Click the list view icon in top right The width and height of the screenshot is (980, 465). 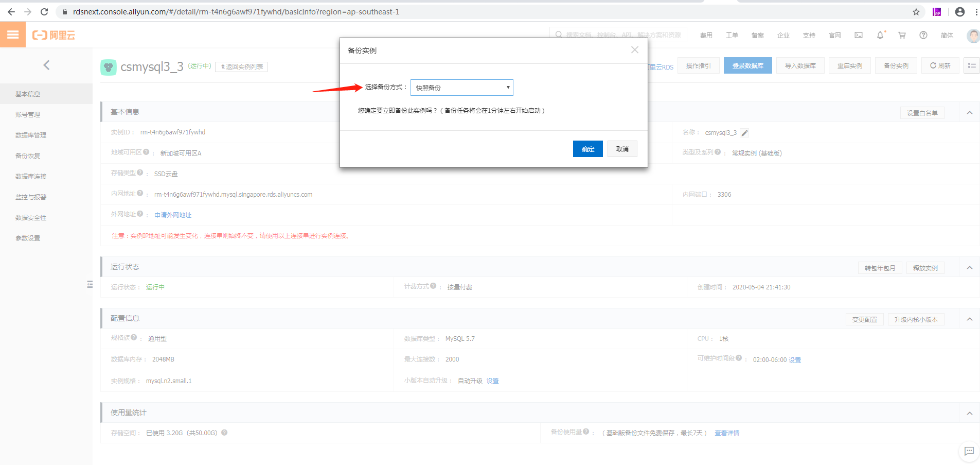pyautogui.click(x=971, y=65)
